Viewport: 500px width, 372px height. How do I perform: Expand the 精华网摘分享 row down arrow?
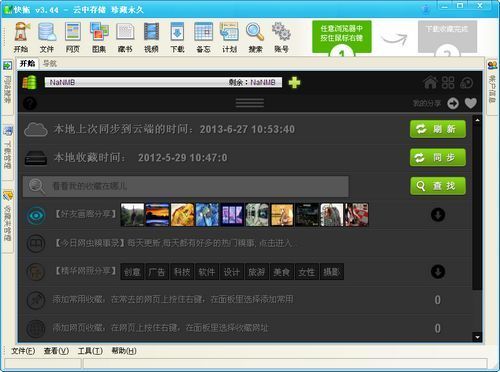[x=438, y=272]
